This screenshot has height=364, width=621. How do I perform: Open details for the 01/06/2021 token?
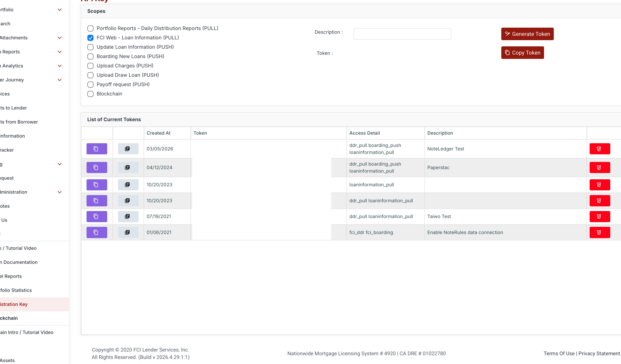[128, 232]
